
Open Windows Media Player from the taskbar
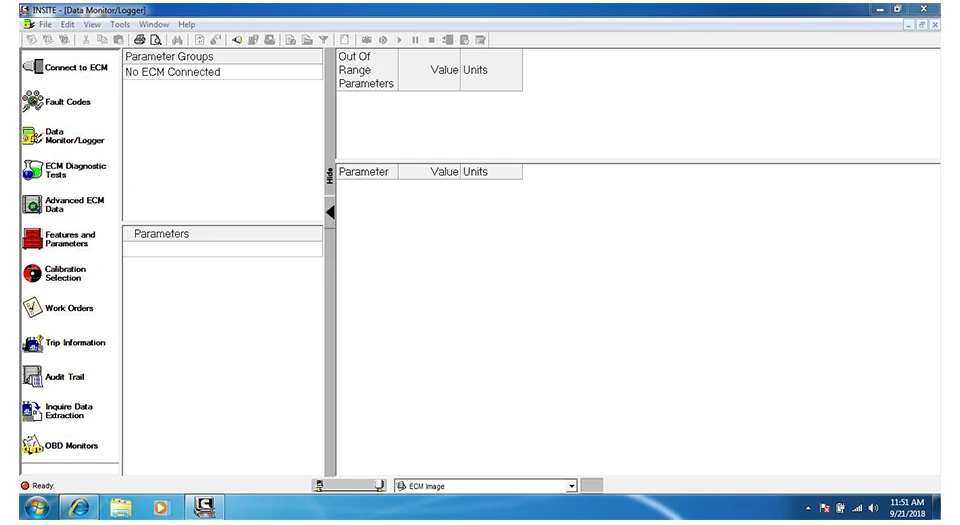point(161,507)
